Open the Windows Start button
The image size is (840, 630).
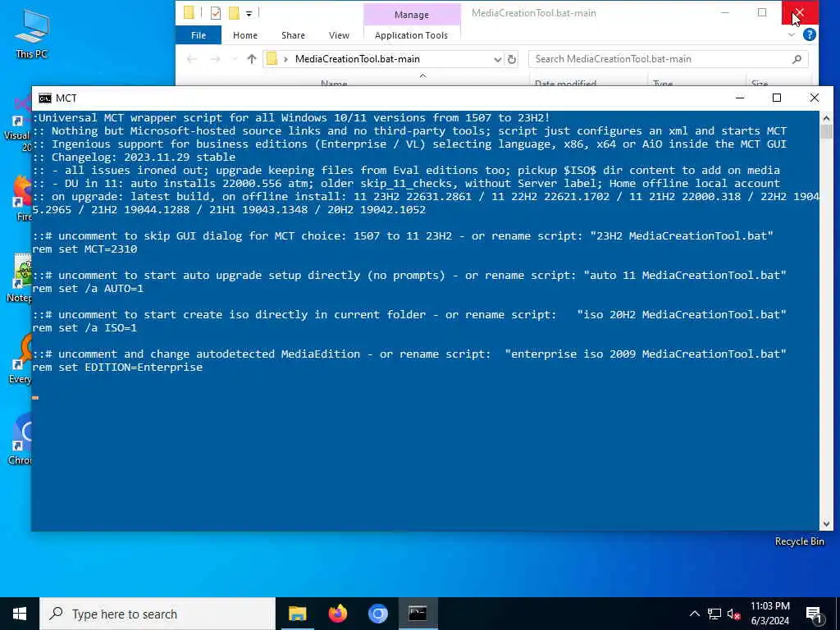pyautogui.click(x=20, y=614)
